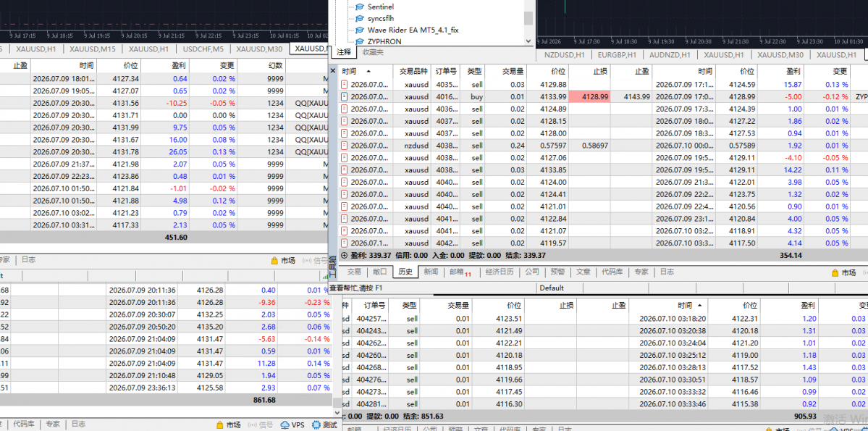
Task: Click take profit value 4143.99
Action: 636,97
